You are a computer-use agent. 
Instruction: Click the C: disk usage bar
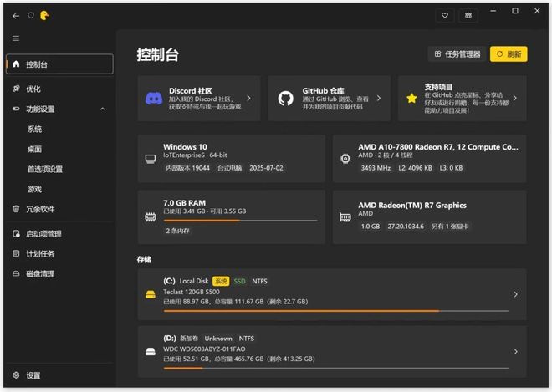[x=336, y=311]
